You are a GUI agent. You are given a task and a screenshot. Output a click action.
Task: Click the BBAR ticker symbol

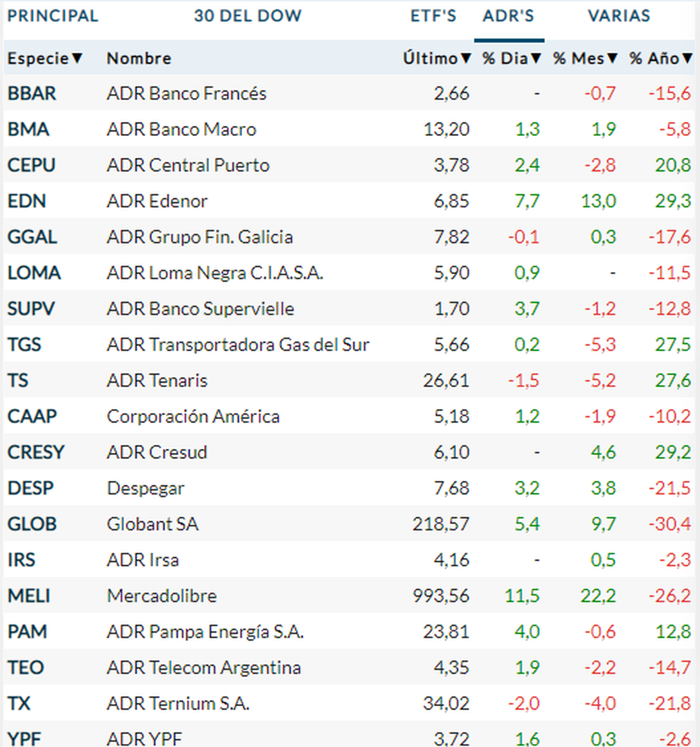[32, 93]
